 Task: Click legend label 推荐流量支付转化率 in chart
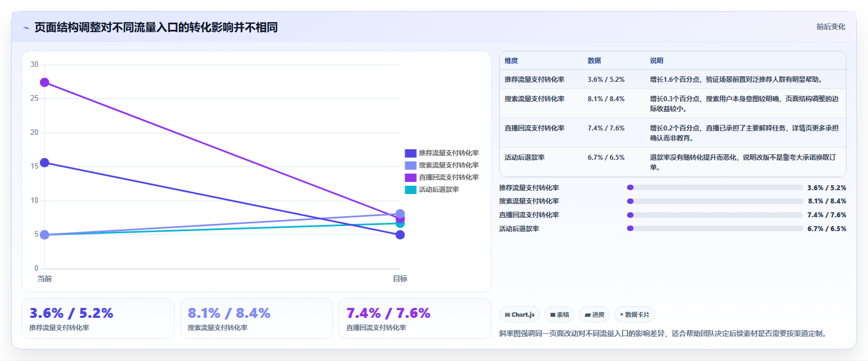click(449, 153)
